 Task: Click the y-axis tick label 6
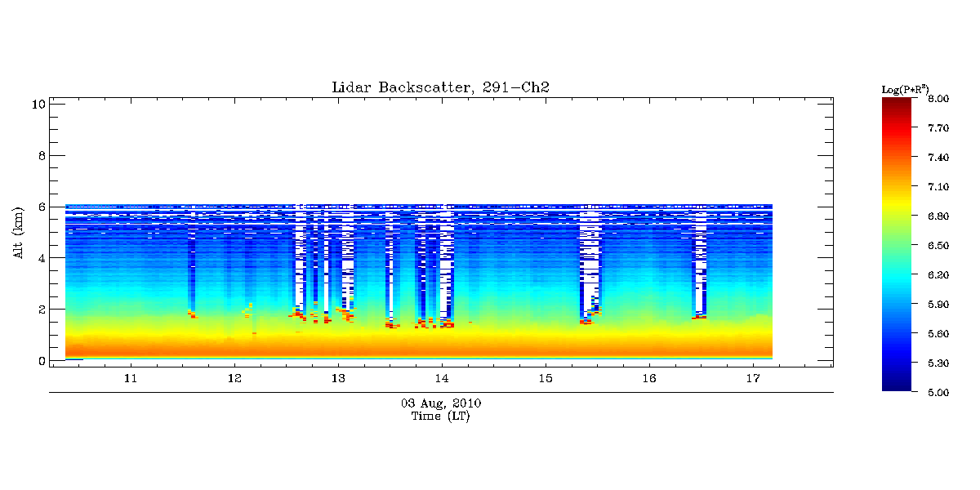pos(40,207)
